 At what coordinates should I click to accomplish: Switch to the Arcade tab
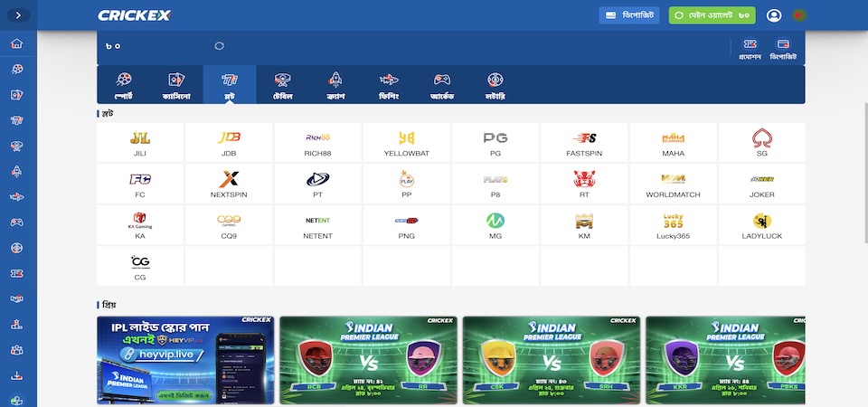(442, 85)
